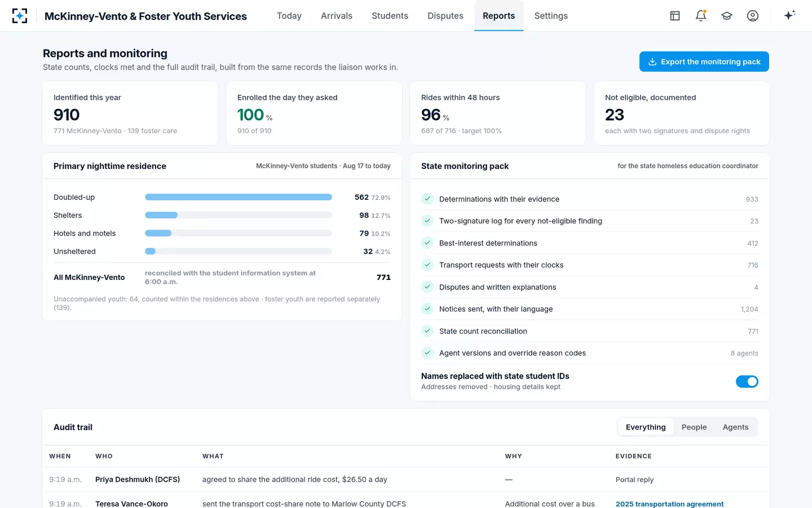Open the sparkle assistant icon
The height and width of the screenshot is (508, 812).
pyautogui.click(x=789, y=16)
